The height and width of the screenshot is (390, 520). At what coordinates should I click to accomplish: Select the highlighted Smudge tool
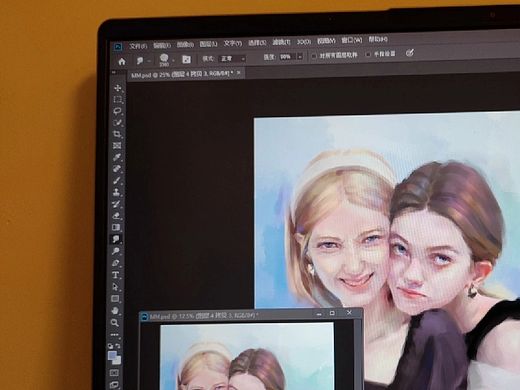pyautogui.click(x=116, y=239)
